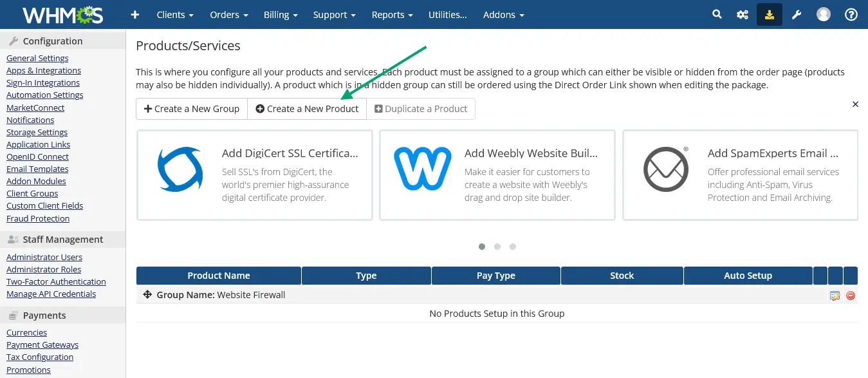Open Email Templates
Screen dimensions: 868x378
point(37,169)
